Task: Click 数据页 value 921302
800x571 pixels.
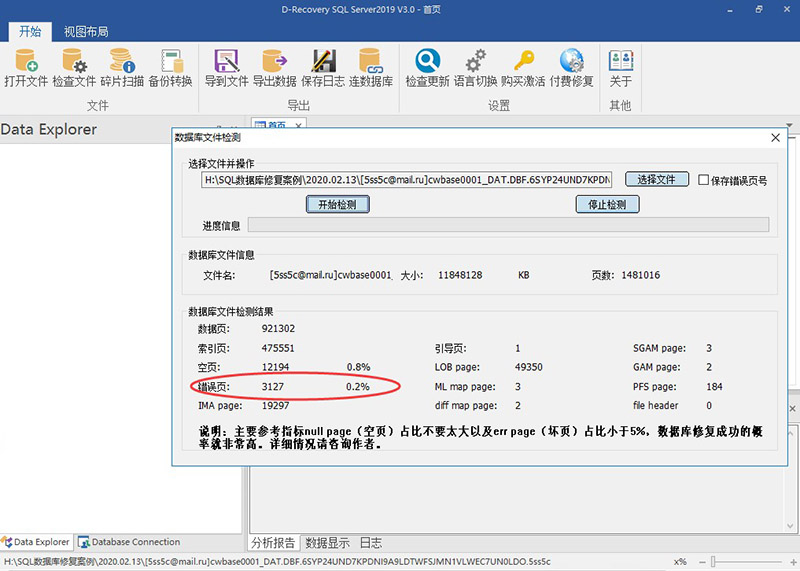Action: 278,329
